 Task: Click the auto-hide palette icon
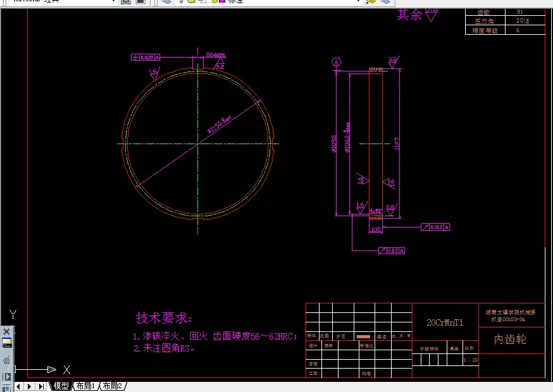coord(6,360)
